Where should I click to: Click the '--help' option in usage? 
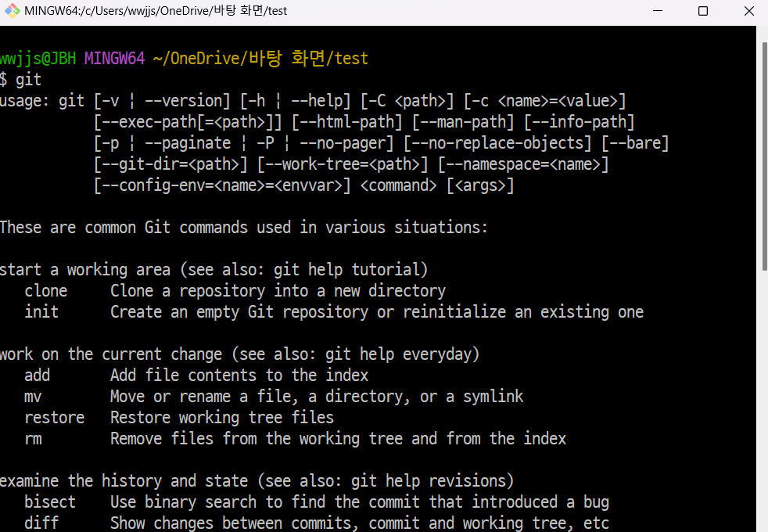tap(317, 100)
